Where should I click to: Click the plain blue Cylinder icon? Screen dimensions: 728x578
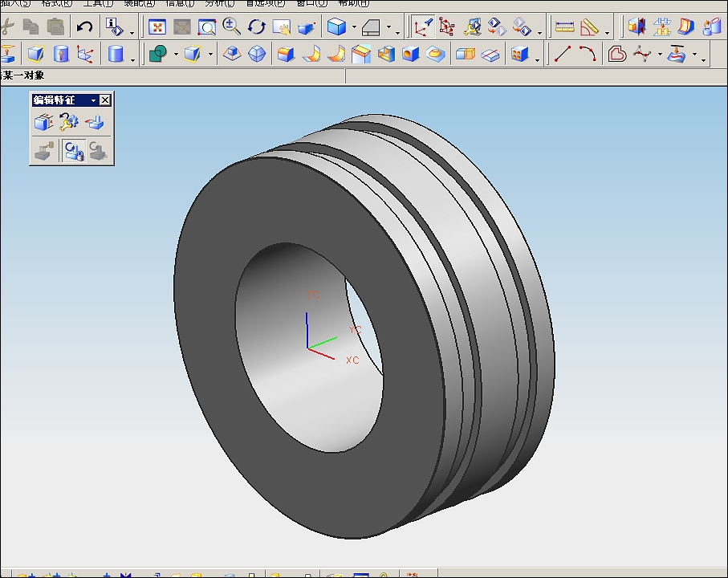(115, 54)
